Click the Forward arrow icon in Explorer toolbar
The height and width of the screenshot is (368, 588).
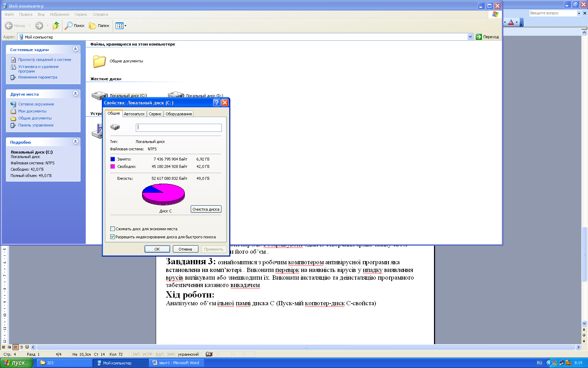point(39,26)
